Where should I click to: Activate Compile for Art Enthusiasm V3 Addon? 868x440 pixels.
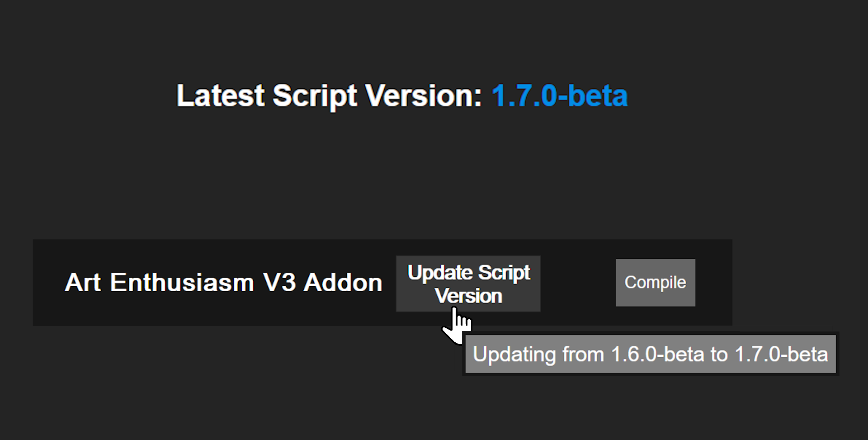(x=655, y=282)
